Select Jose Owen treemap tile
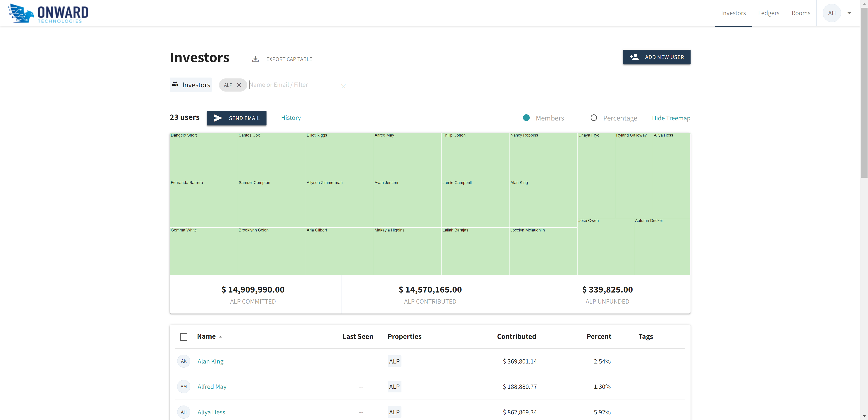 [x=606, y=246]
